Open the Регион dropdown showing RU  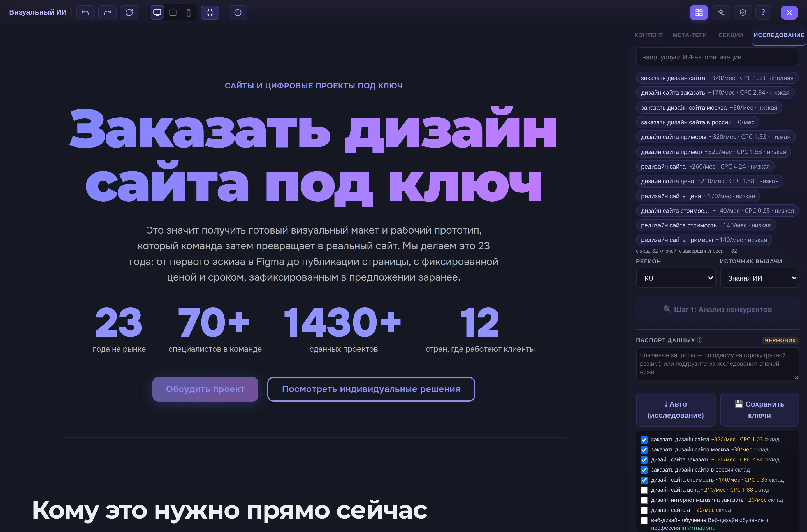(676, 278)
